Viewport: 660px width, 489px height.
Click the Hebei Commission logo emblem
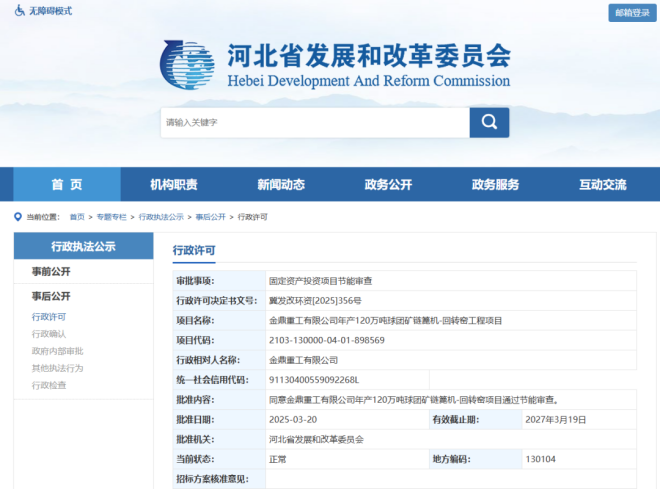point(186,66)
